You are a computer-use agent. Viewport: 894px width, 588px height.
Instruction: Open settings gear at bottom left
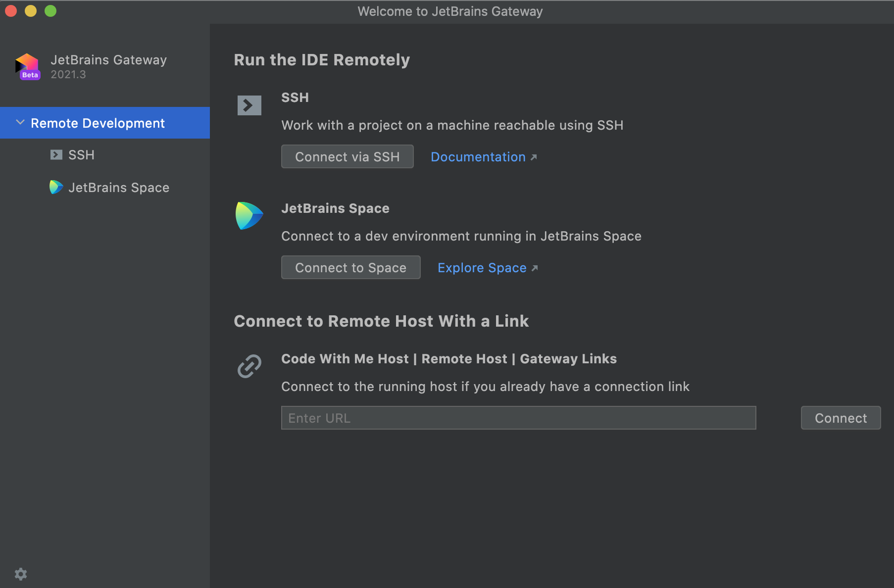click(21, 574)
